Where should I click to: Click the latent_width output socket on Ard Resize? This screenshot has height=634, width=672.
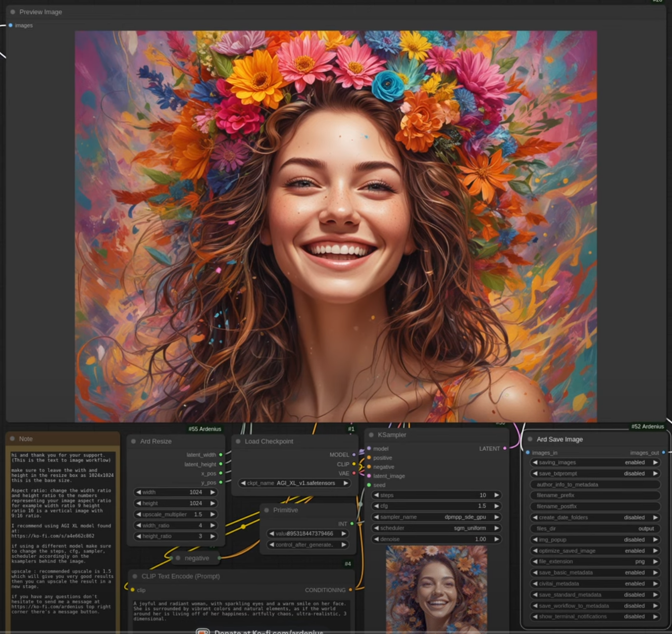(x=221, y=455)
